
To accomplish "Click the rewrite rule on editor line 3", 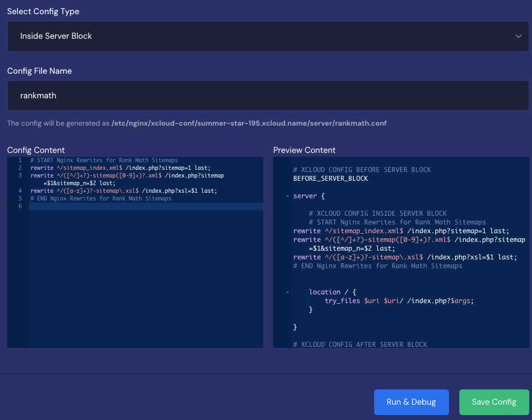I will (127, 176).
